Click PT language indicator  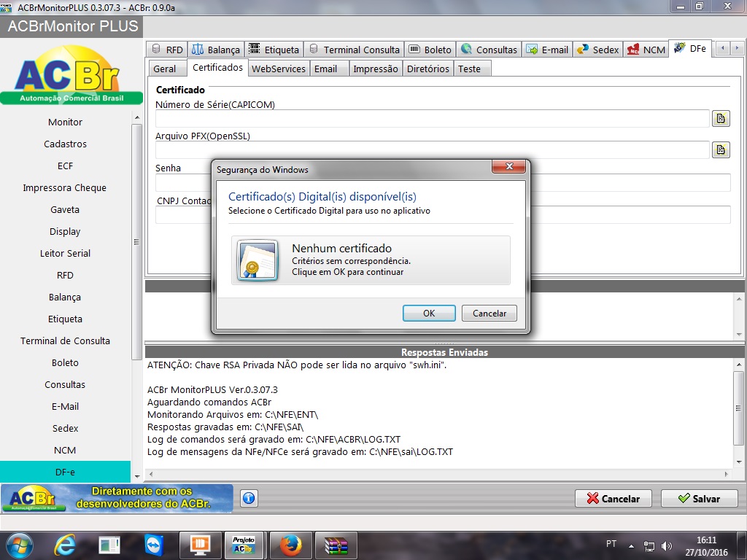click(611, 544)
